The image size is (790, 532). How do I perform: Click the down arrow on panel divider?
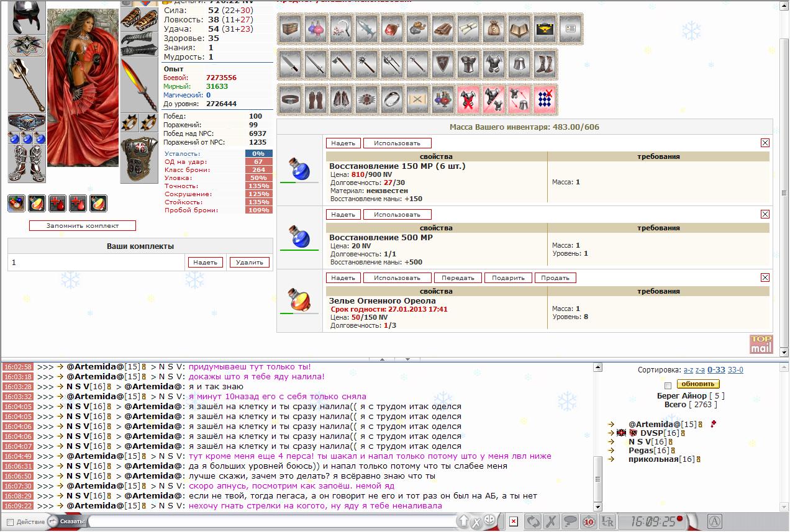pyautogui.click(x=407, y=359)
